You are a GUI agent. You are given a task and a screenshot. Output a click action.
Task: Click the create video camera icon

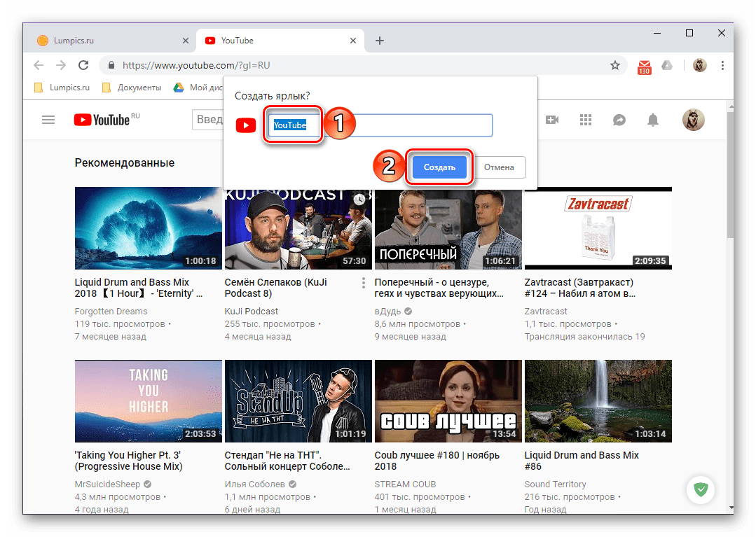tap(552, 120)
